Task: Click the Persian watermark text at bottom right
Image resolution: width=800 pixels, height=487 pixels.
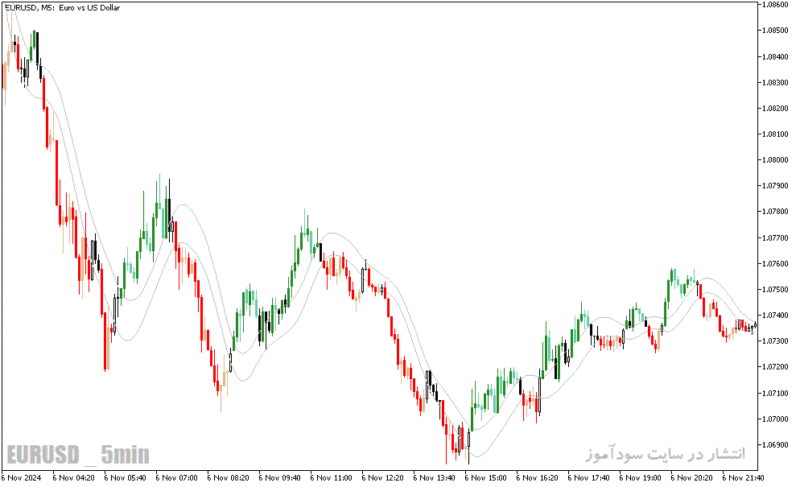Action: [665, 453]
